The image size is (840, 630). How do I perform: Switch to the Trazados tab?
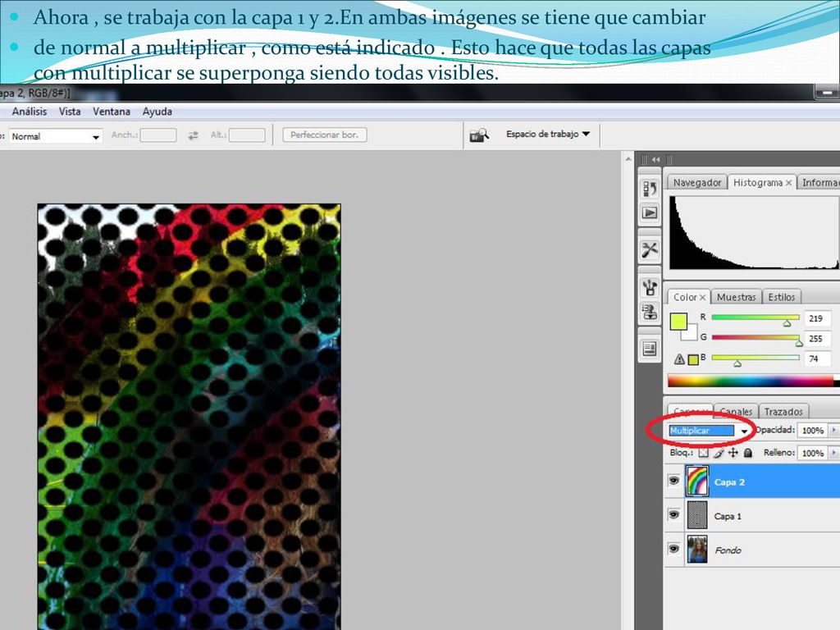783,412
